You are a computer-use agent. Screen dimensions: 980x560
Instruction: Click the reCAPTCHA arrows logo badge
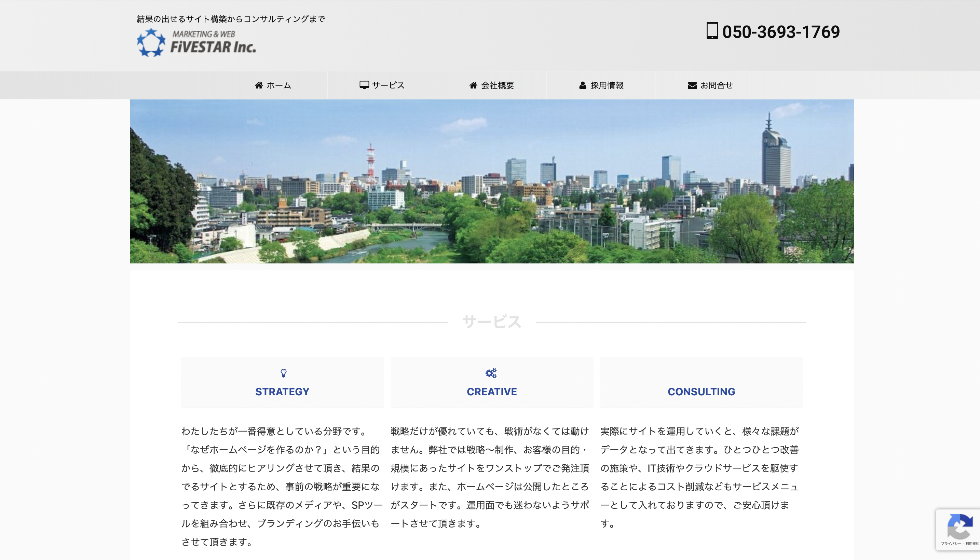click(959, 526)
